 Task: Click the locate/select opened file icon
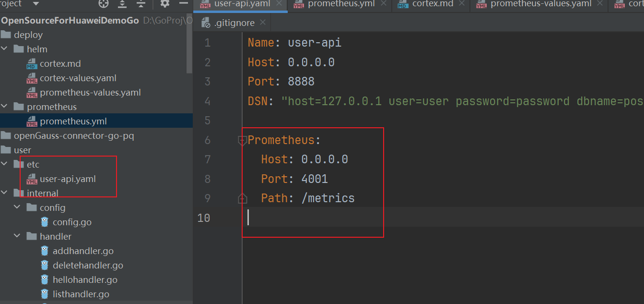104,4
